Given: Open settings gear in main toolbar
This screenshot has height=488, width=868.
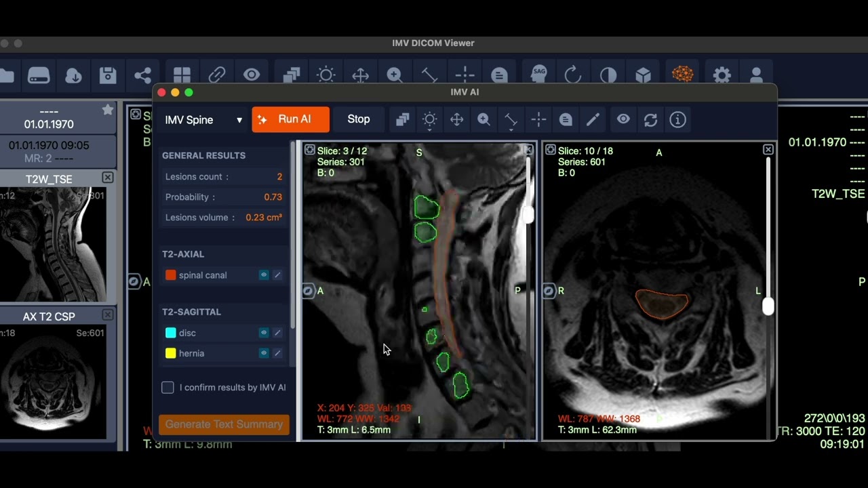Looking at the screenshot, I should click(x=722, y=75).
